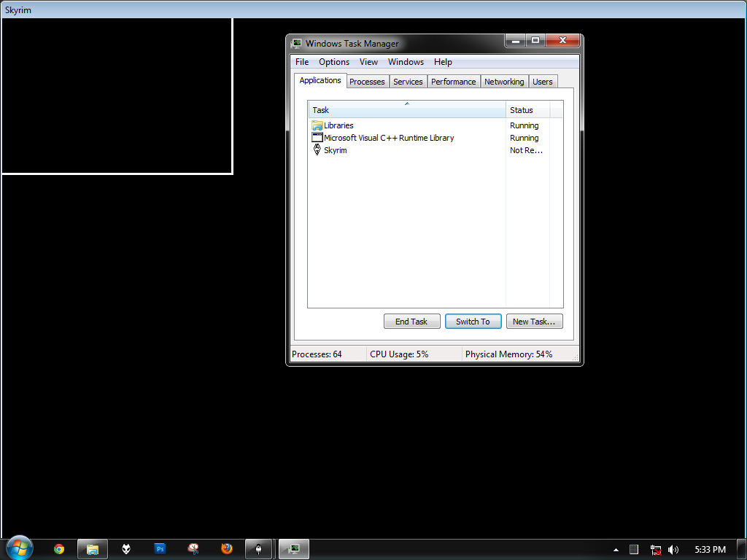This screenshot has width=747, height=560.
Task: Open the View menu
Action: coord(368,62)
